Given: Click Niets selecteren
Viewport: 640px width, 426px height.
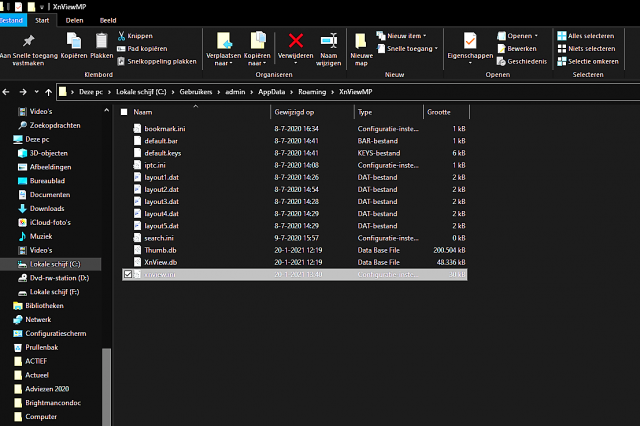Looking at the screenshot, I should pos(586,49).
